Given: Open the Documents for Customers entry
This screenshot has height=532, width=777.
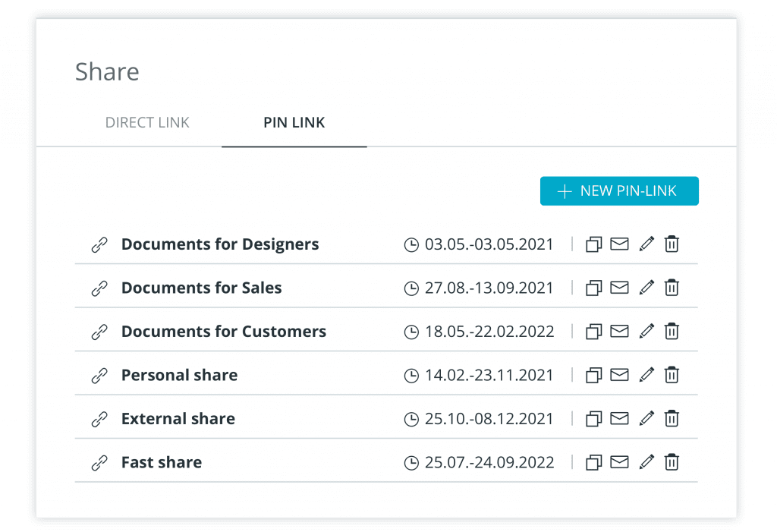Looking at the screenshot, I should (x=224, y=331).
